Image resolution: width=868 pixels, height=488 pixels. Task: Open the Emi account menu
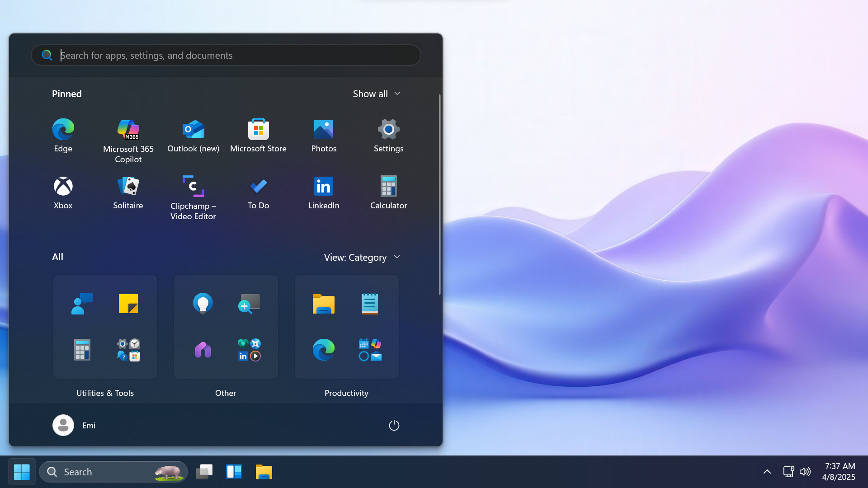(x=75, y=425)
